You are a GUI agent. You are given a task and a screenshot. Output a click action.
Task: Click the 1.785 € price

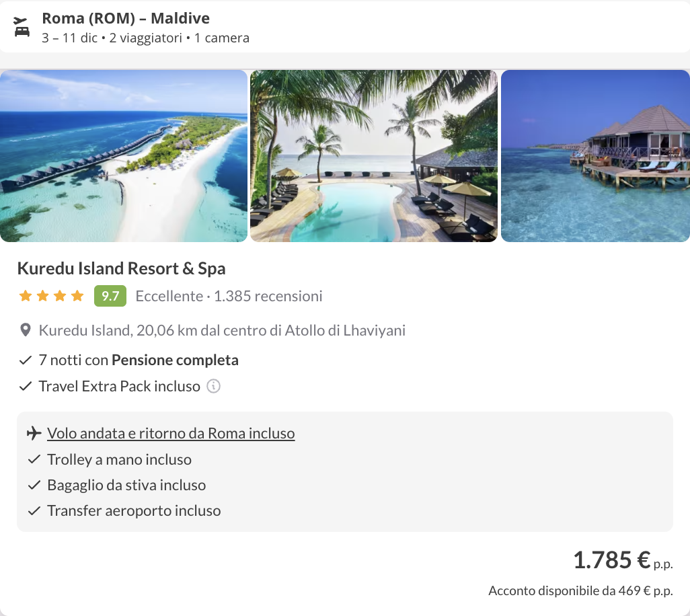pyautogui.click(x=611, y=560)
